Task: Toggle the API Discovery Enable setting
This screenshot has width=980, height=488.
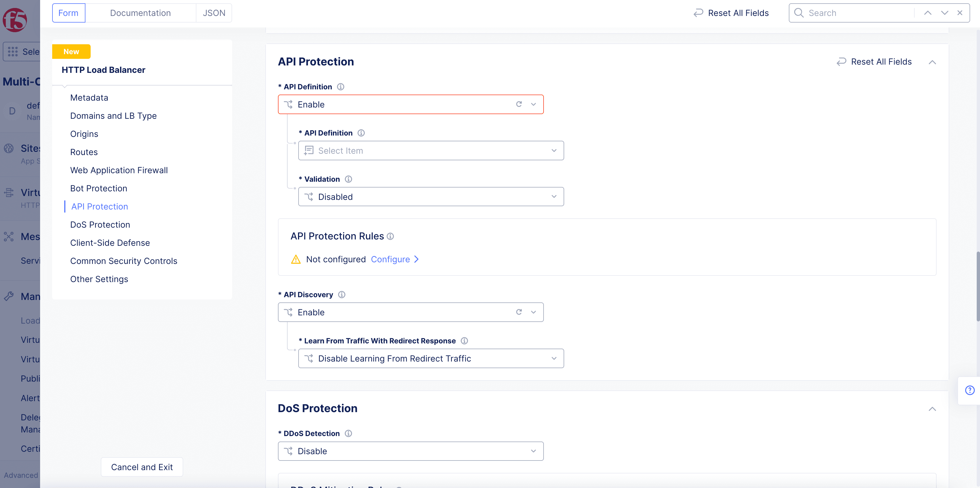Action: 410,311
